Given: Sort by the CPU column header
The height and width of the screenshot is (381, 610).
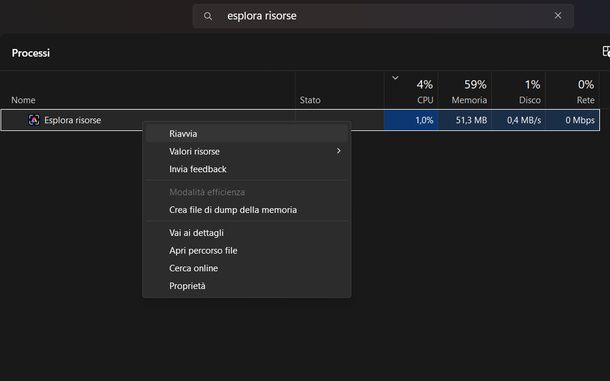Looking at the screenshot, I should pyautogui.click(x=411, y=90).
